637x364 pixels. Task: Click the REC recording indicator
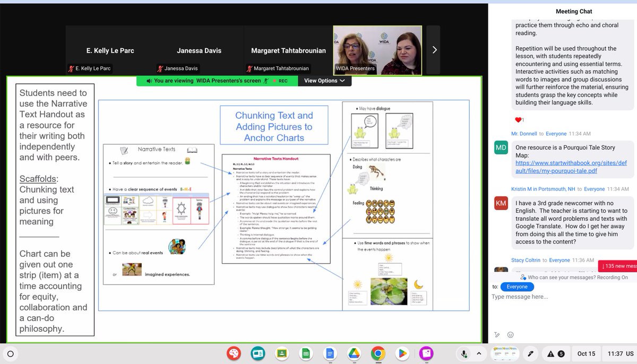tap(279, 81)
